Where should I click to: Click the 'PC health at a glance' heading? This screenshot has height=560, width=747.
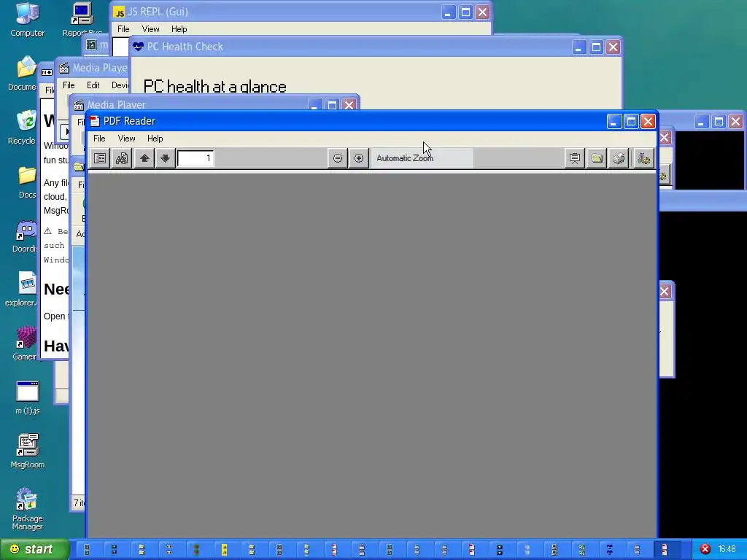coord(215,87)
